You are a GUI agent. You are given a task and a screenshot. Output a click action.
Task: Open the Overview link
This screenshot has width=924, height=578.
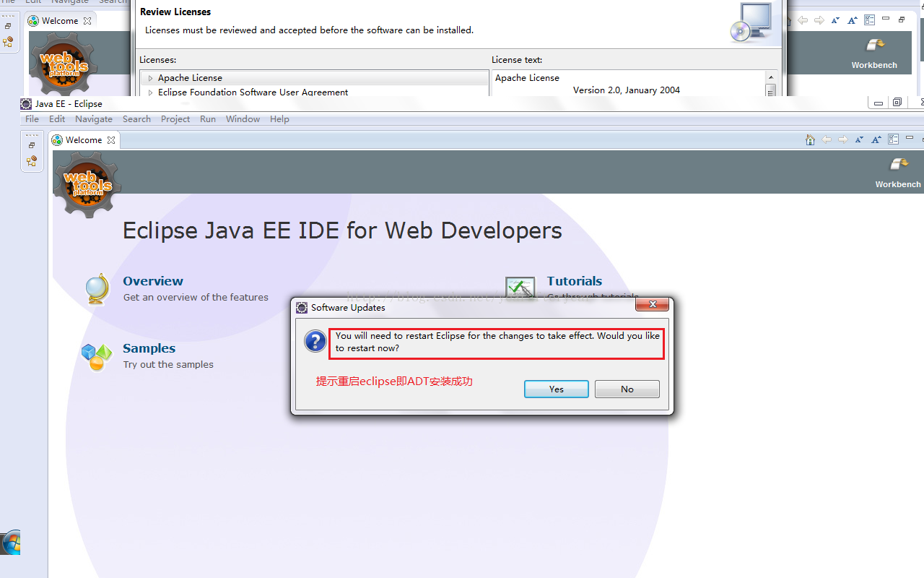153,281
